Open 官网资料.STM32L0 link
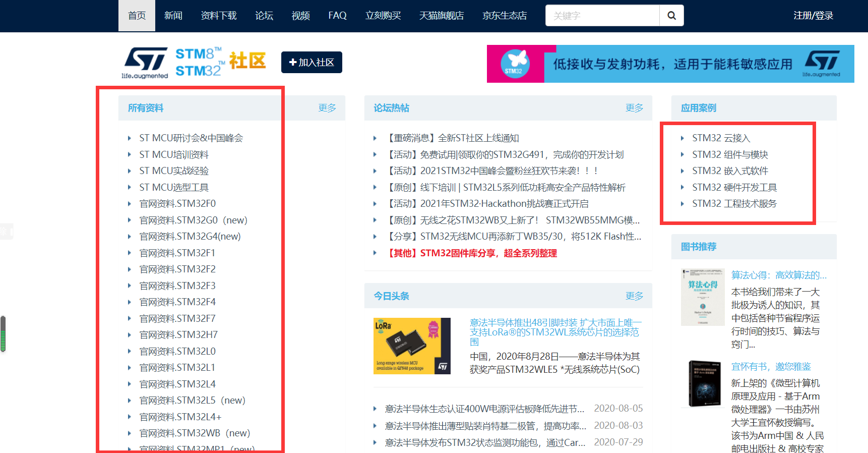The height and width of the screenshot is (453, 868). (x=177, y=352)
